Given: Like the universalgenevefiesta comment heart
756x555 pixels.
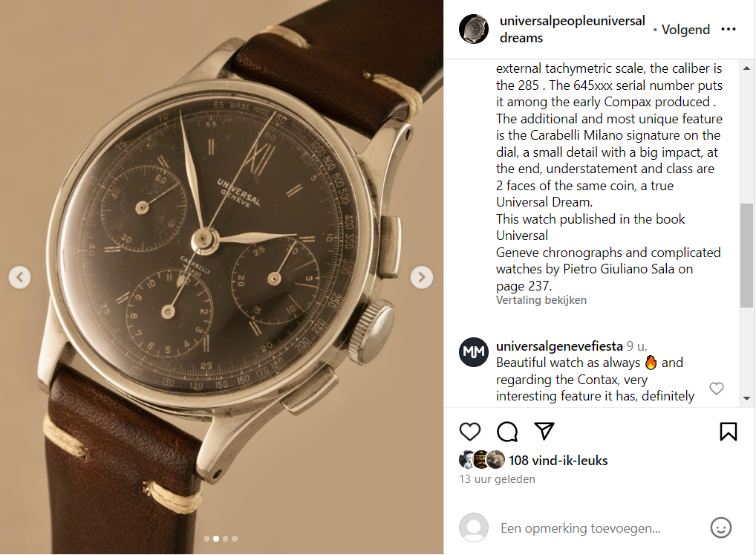Looking at the screenshot, I should 717,388.
